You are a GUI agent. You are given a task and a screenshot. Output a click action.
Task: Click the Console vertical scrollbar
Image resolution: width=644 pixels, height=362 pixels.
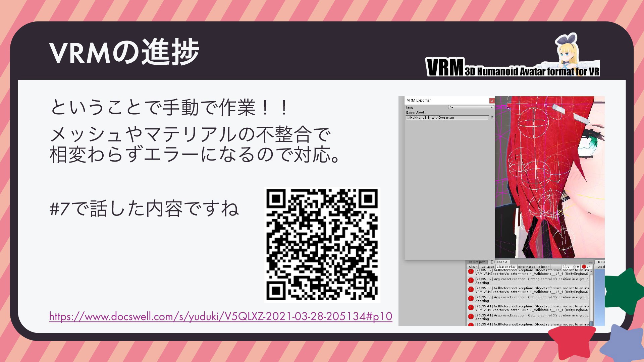591,298
